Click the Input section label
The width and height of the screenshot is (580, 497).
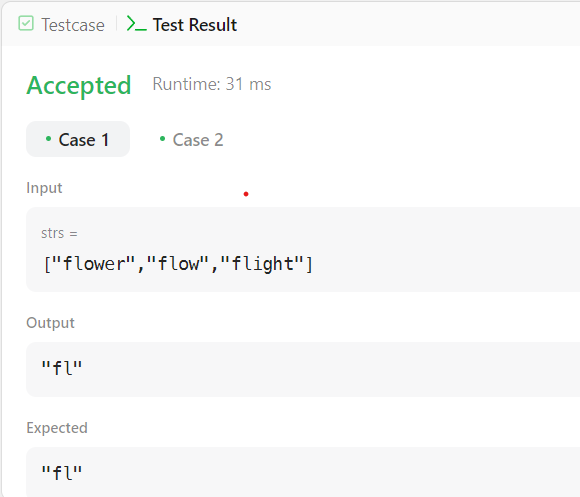pyautogui.click(x=44, y=188)
